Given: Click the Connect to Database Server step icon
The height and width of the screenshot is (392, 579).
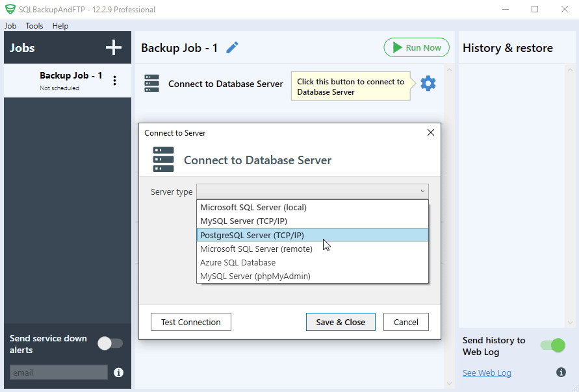Looking at the screenshot, I should coord(151,84).
